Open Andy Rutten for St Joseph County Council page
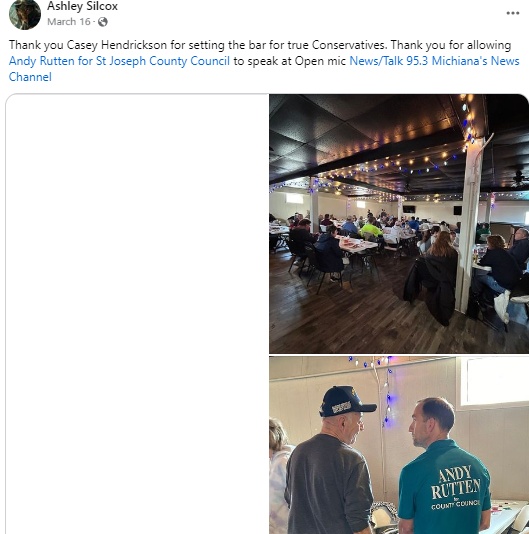Viewport: 529px width, 534px height. point(119,61)
